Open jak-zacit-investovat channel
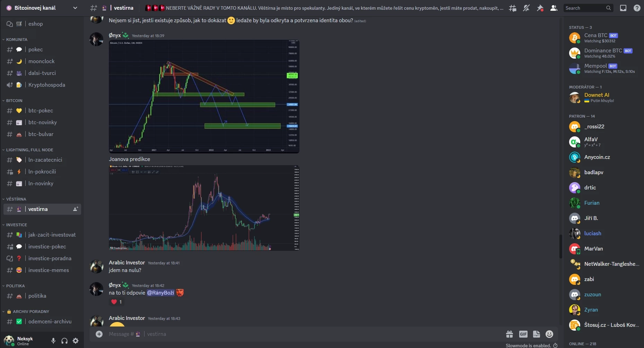Image resolution: width=644 pixels, height=348 pixels. (x=42, y=235)
